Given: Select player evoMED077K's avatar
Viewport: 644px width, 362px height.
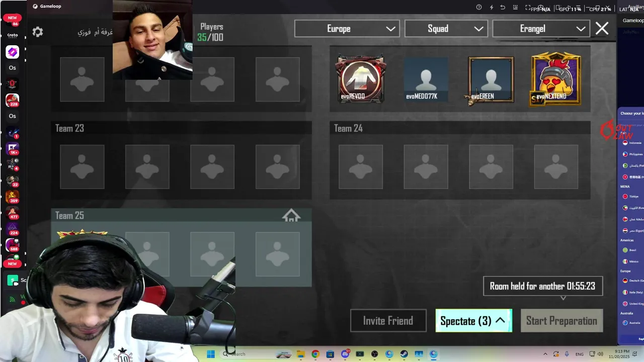Looking at the screenshot, I should point(426,79).
